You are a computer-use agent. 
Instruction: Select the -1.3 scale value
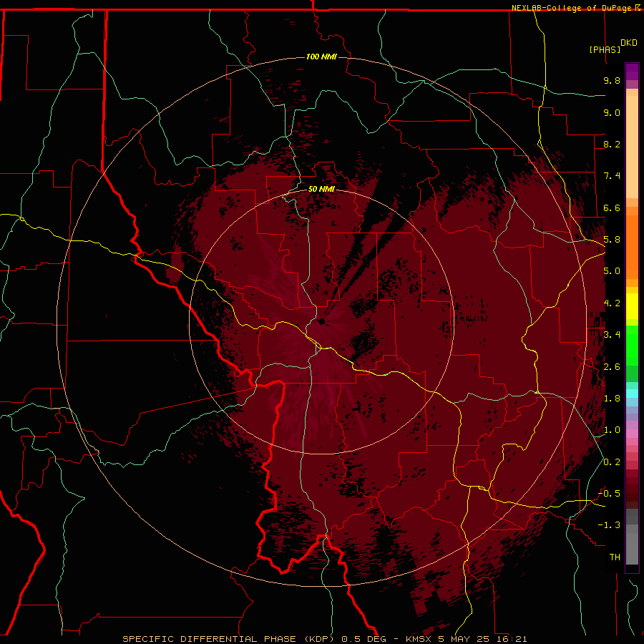coord(609,525)
